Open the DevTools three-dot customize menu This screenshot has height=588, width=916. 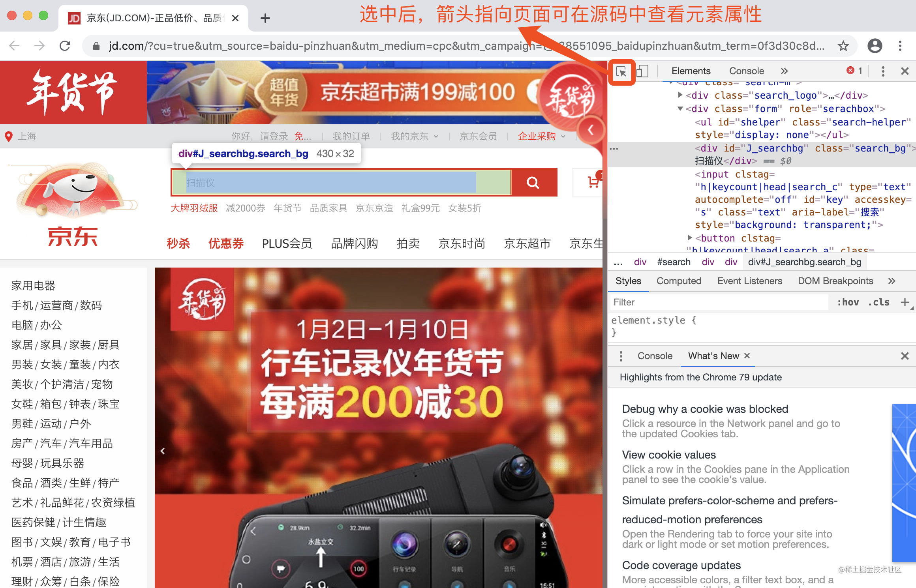[883, 71]
